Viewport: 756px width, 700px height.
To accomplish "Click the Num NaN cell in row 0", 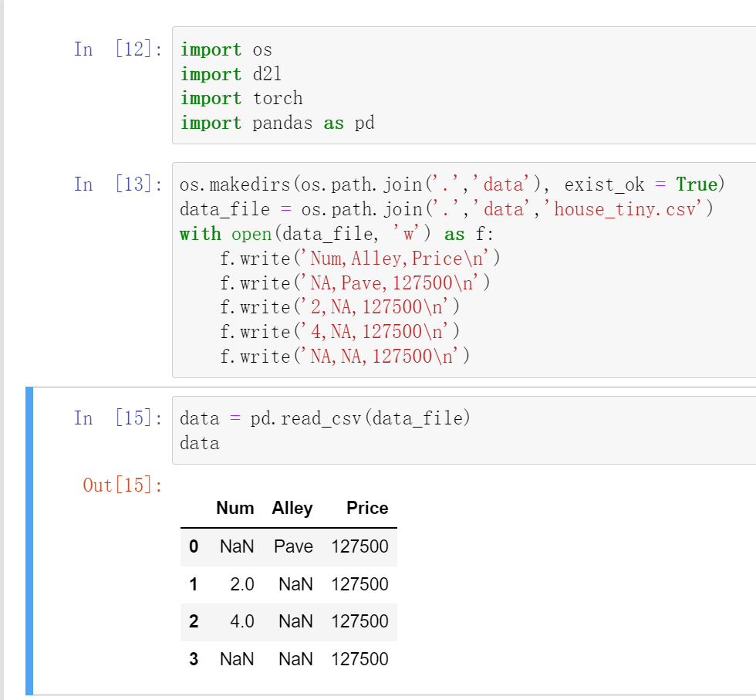I will 237,546.
